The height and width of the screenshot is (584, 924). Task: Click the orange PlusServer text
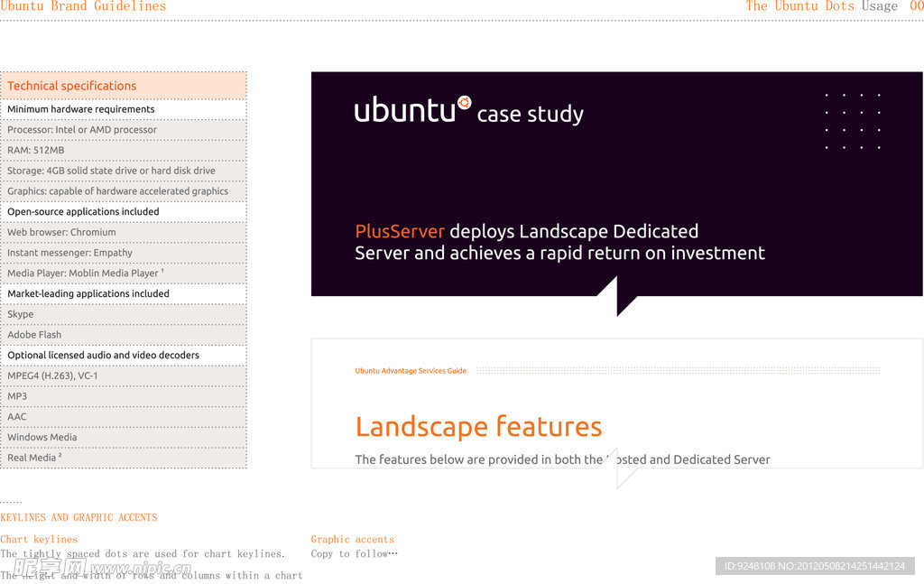click(400, 231)
